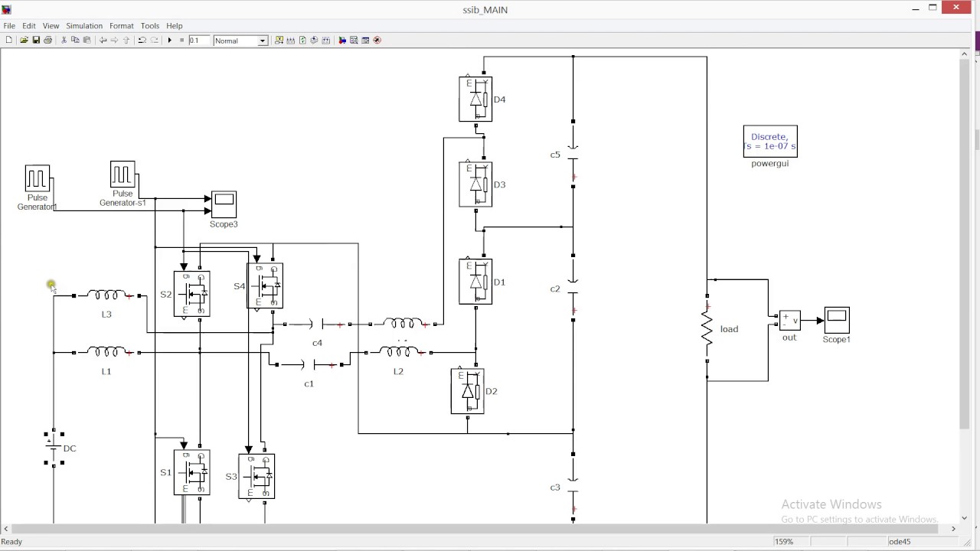Click the Copy icon in the toolbar

75,40
